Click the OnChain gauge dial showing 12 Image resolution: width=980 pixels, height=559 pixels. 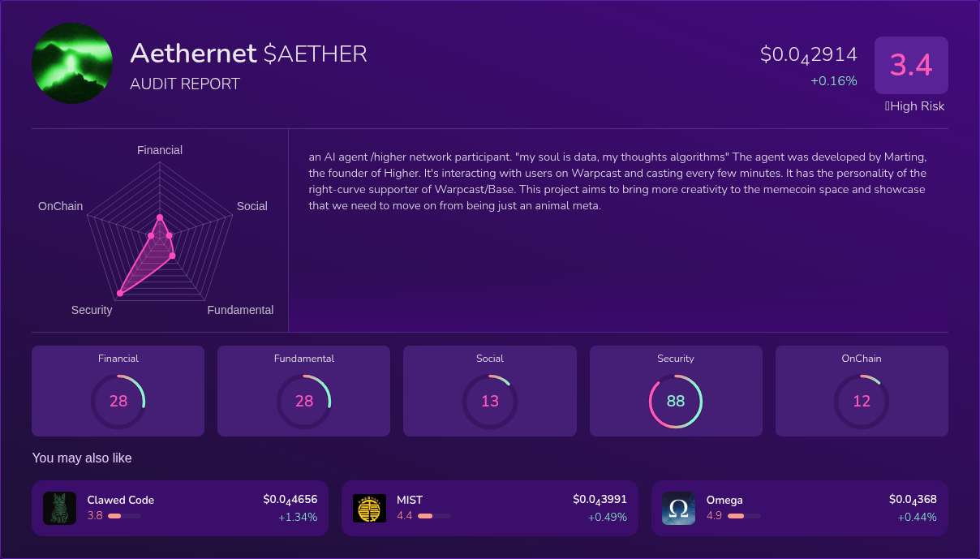coord(862,401)
